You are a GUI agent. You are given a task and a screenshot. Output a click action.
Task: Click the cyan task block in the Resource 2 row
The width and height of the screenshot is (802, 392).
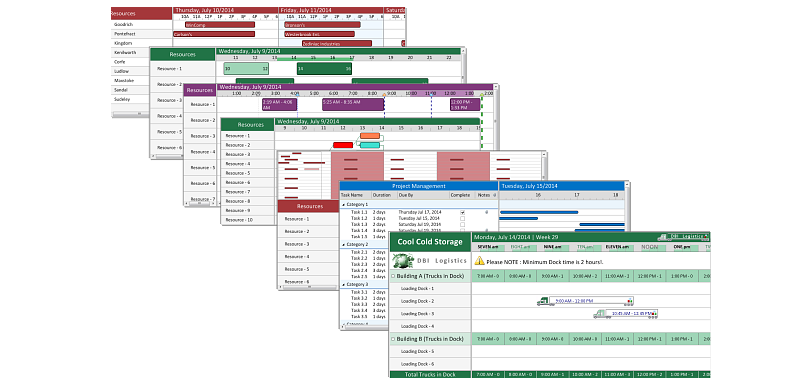370,145
